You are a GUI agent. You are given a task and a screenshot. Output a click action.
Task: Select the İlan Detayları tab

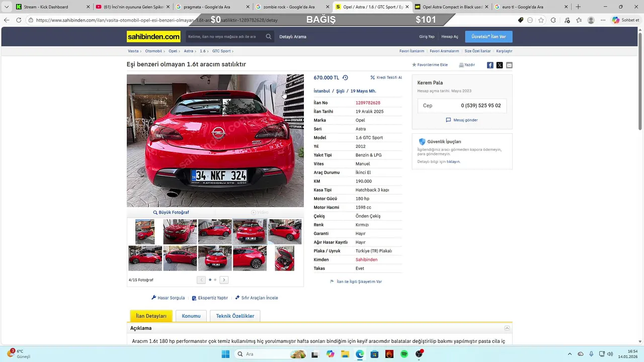click(151, 316)
